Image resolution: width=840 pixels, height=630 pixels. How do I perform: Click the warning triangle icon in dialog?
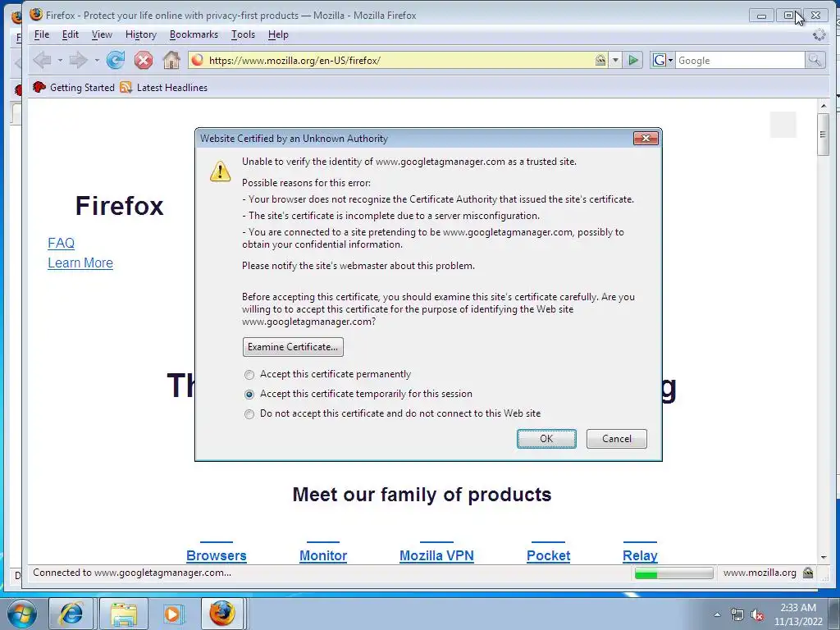(x=220, y=171)
